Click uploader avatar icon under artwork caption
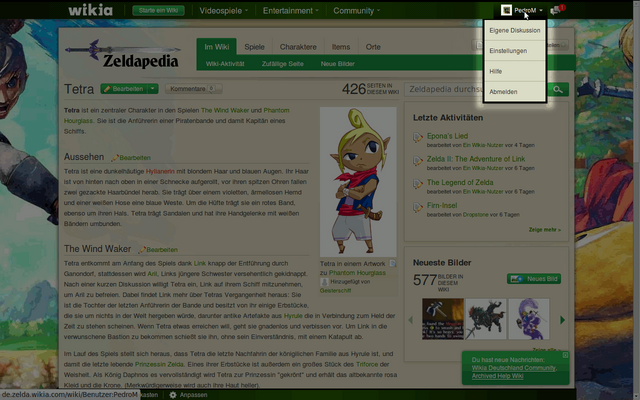 click(324, 282)
